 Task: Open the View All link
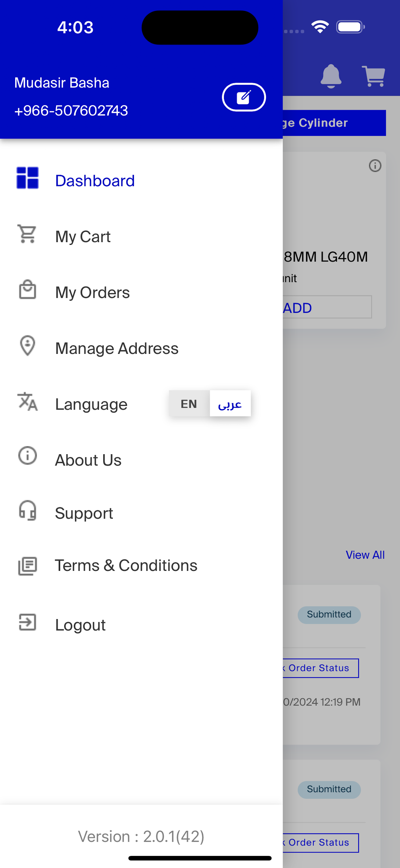365,555
